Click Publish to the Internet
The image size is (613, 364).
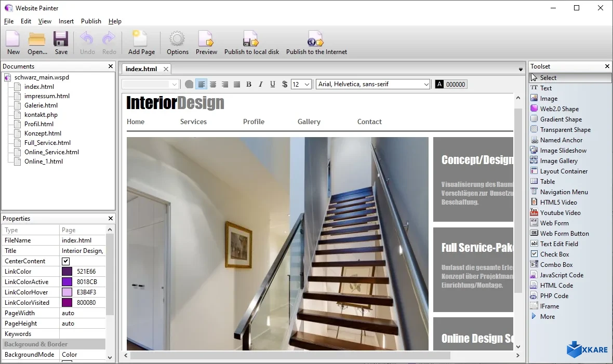point(316,42)
